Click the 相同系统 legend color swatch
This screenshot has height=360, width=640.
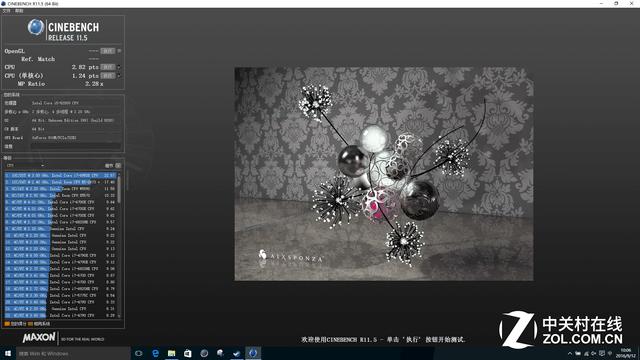tap(30, 324)
